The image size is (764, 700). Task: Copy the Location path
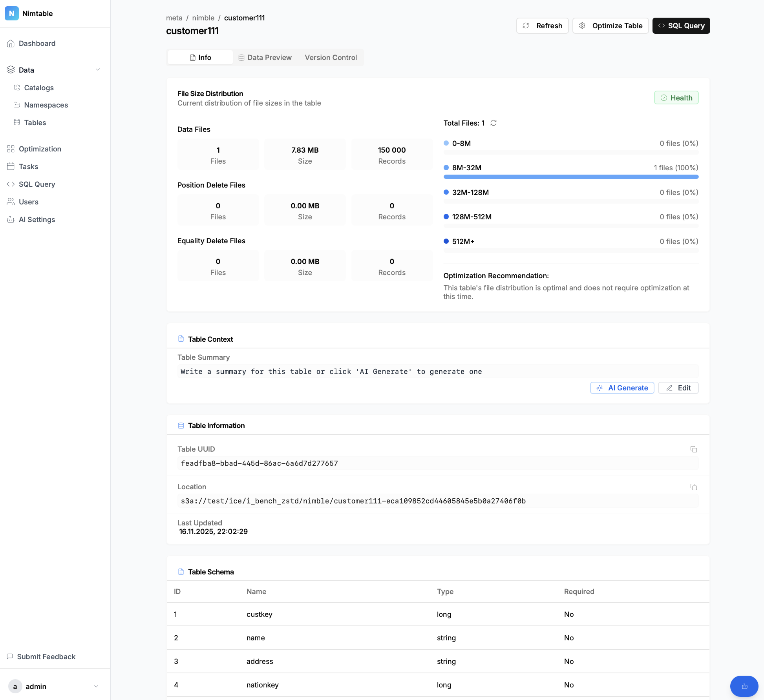[x=693, y=487]
